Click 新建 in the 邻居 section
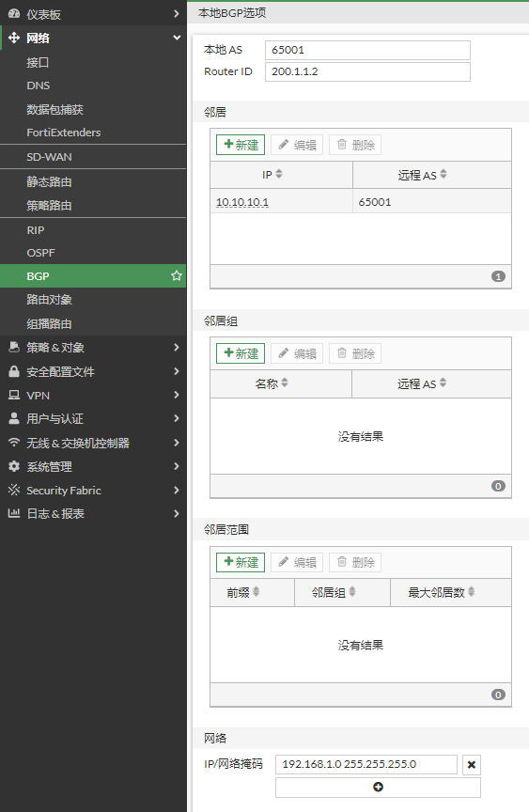 pos(241,145)
